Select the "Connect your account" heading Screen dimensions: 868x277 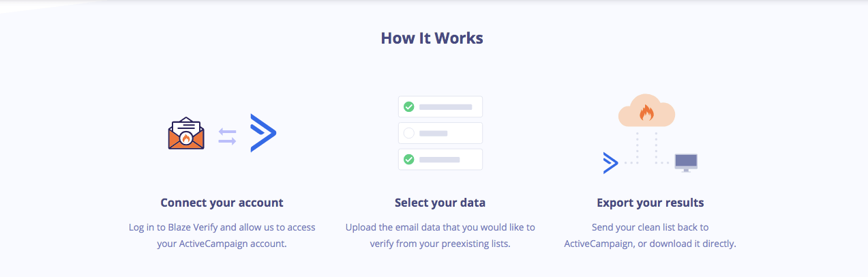tap(222, 203)
